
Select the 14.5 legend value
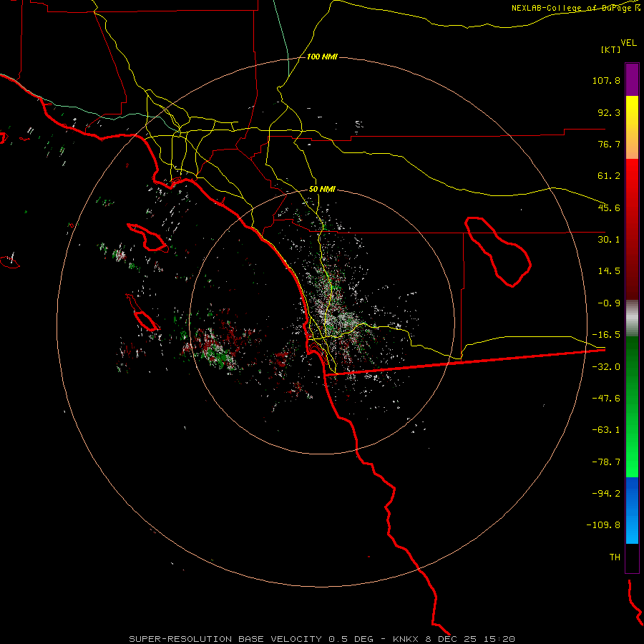[x=609, y=271]
